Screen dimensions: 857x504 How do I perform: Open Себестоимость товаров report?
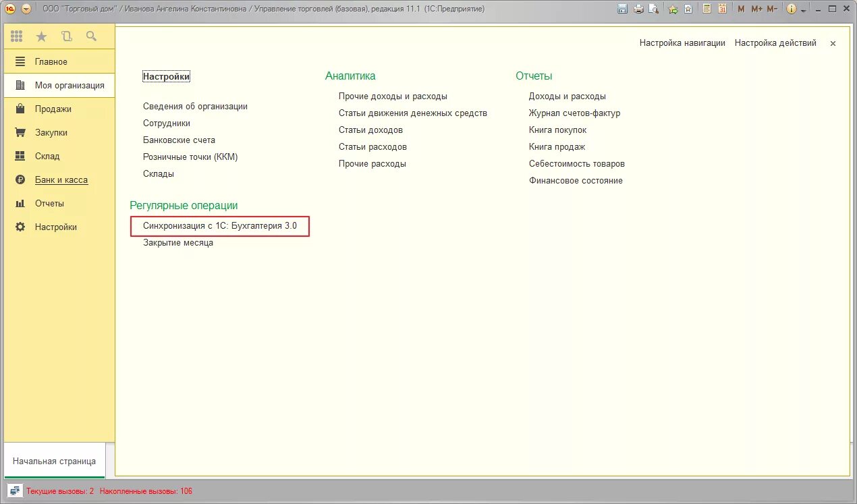pyautogui.click(x=577, y=163)
